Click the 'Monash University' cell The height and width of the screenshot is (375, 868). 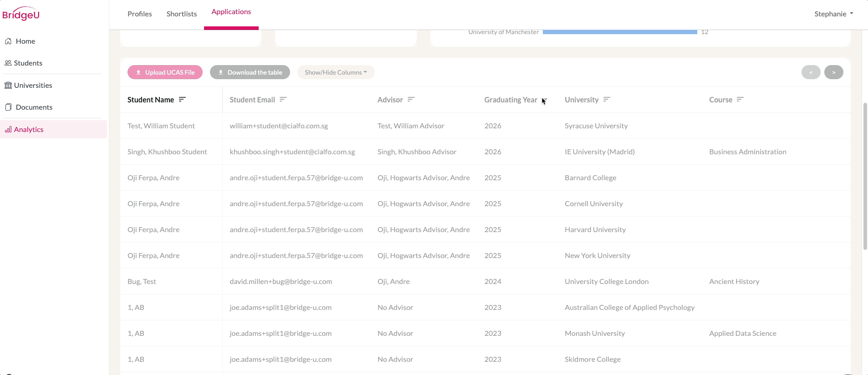(595, 333)
